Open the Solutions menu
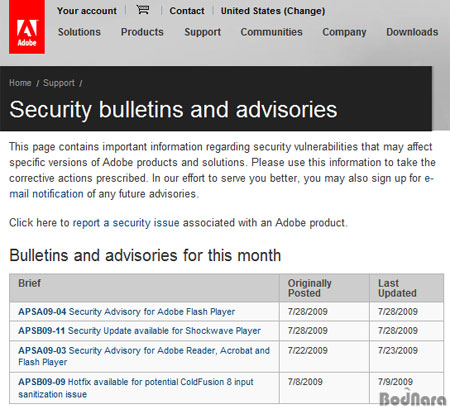Image resolution: width=450 pixels, height=409 pixels. tap(79, 32)
